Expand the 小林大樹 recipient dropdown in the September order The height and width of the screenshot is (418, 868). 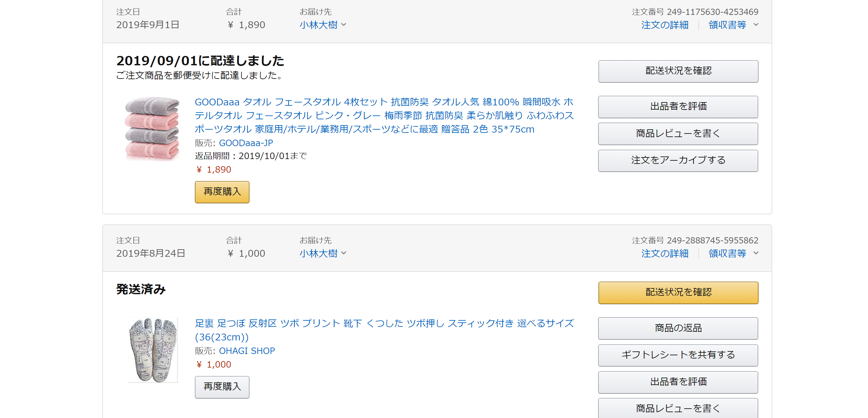click(322, 25)
